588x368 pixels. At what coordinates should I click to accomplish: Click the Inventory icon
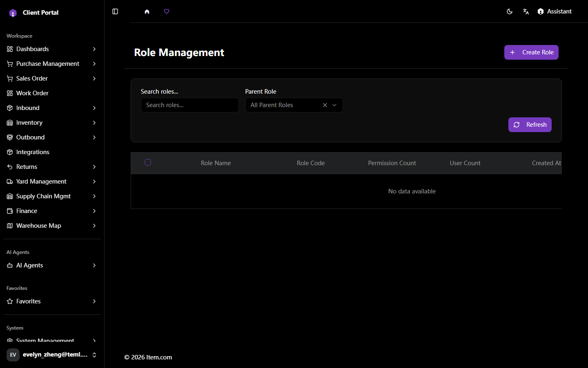[x=10, y=123]
